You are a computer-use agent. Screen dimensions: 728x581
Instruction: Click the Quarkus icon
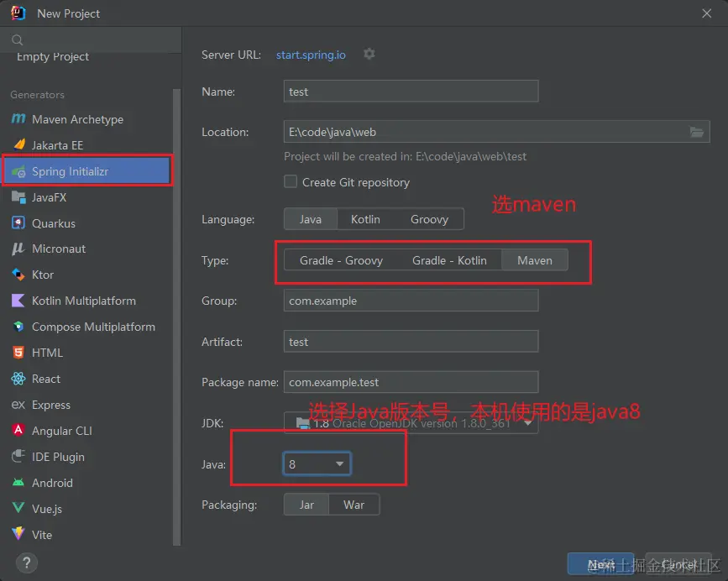(x=18, y=223)
